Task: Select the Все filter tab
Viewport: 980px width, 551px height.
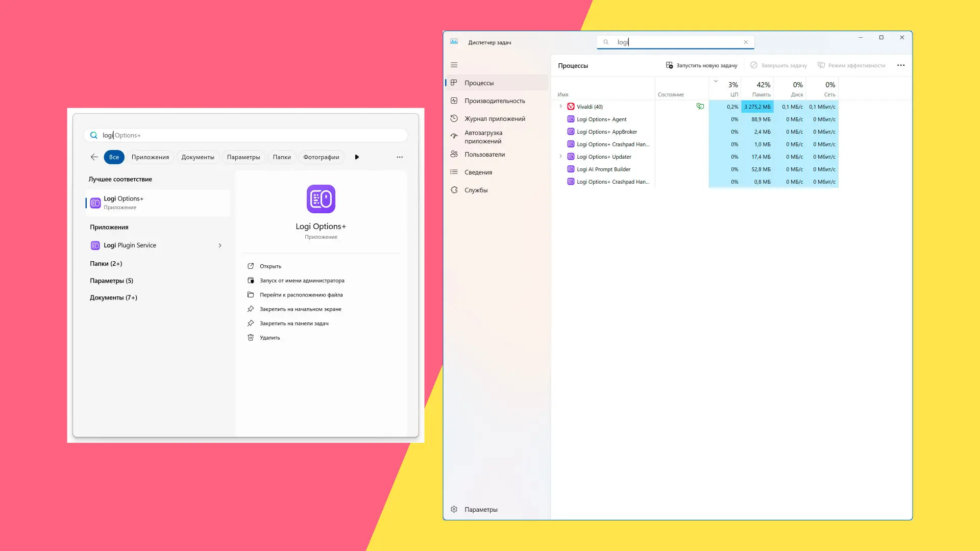Action: (x=114, y=157)
